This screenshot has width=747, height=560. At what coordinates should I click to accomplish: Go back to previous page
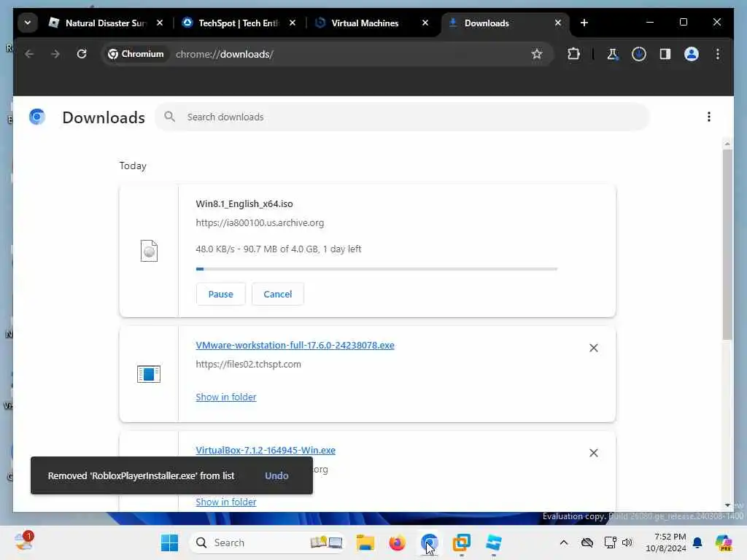click(29, 54)
